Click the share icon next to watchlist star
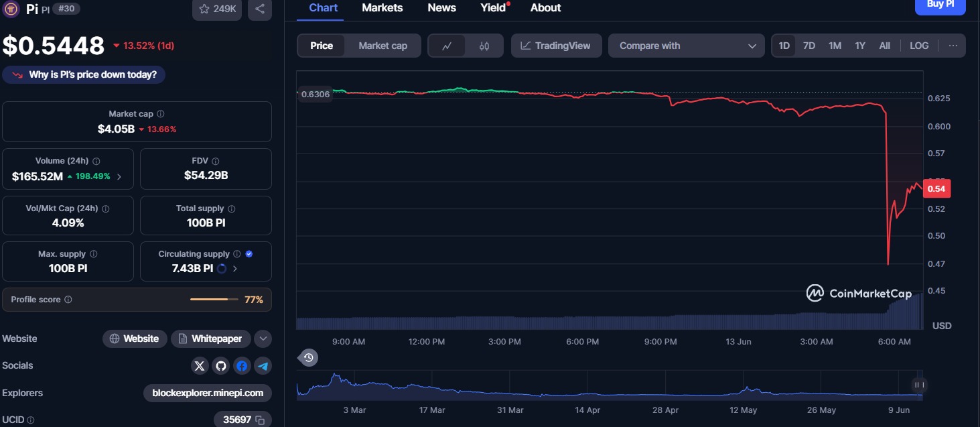Screen dimensions: 980x427 coord(260,9)
